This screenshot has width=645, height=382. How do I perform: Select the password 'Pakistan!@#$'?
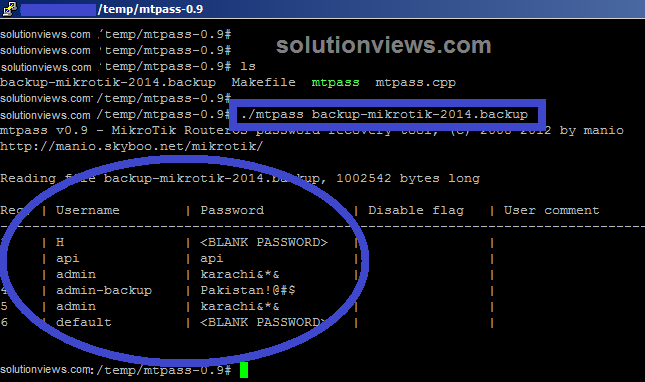point(248,290)
